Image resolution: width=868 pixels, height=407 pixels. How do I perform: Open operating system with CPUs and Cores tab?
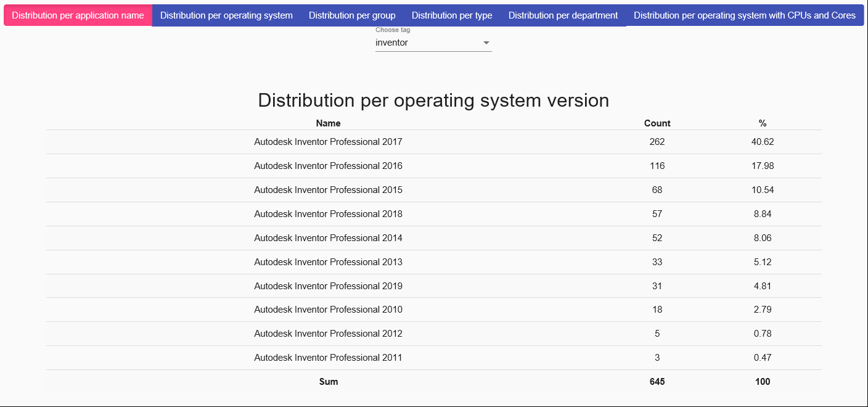tap(744, 15)
